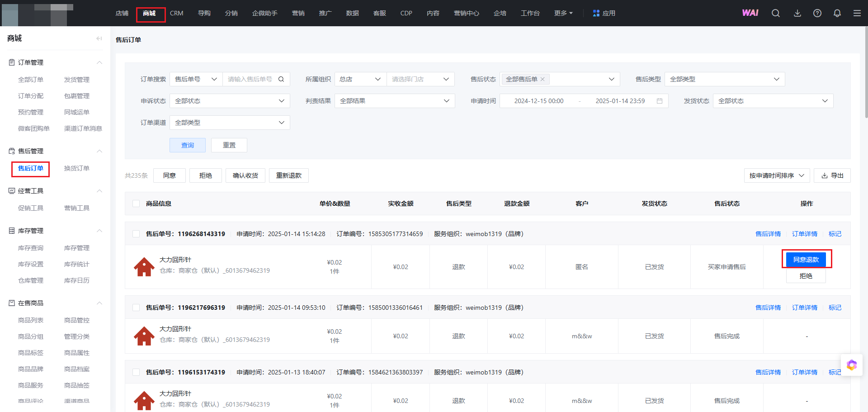Open the 总店 organization dropdown
The width and height of the screenshot is (868, 412).
coord(361,79)
